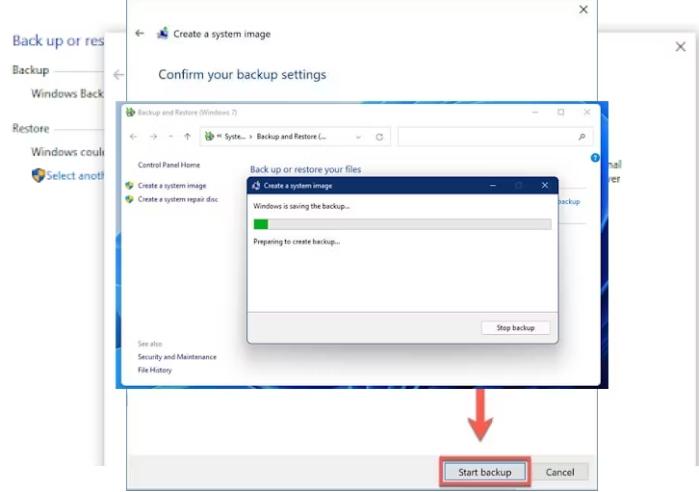The width and height of the screenshot is (699, 492).
Task: Click the shield icon beside system repair disc
Action: 129,199
